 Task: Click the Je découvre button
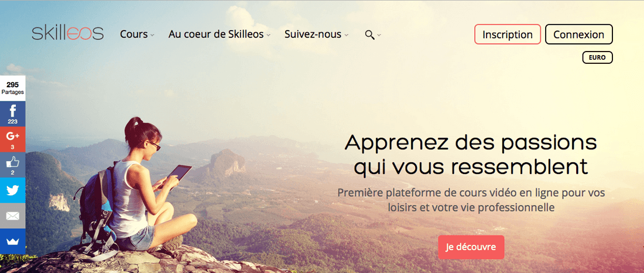point(471,247)
